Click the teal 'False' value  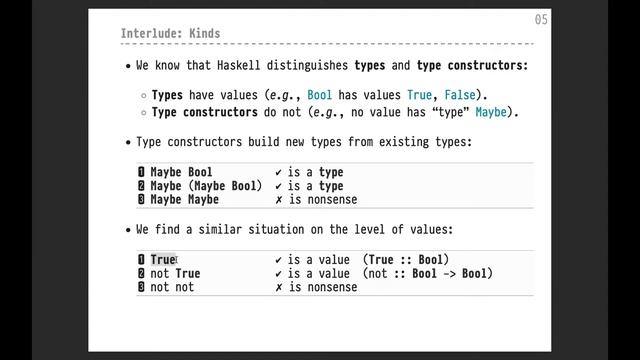pos(460,95)
